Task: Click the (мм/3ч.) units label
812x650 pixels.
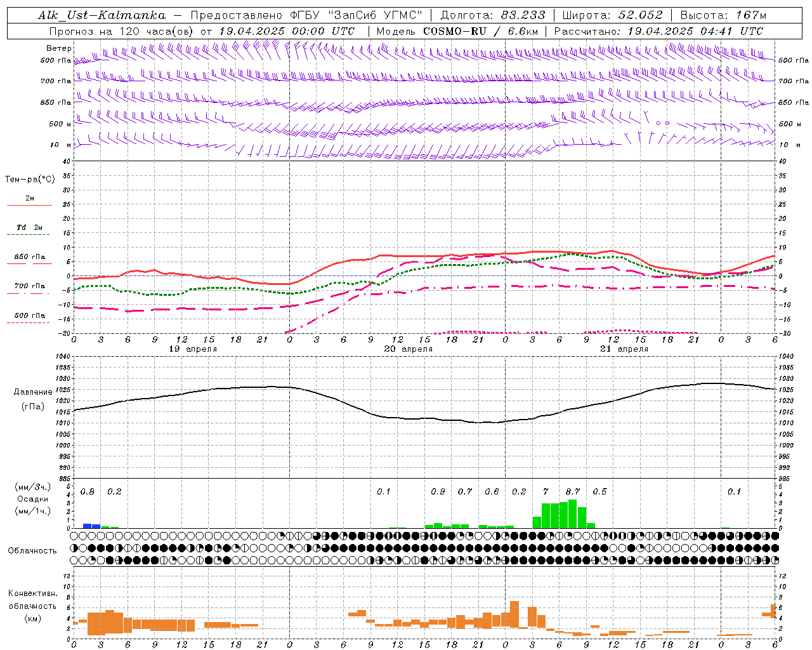Action: (x=32, y=487)
